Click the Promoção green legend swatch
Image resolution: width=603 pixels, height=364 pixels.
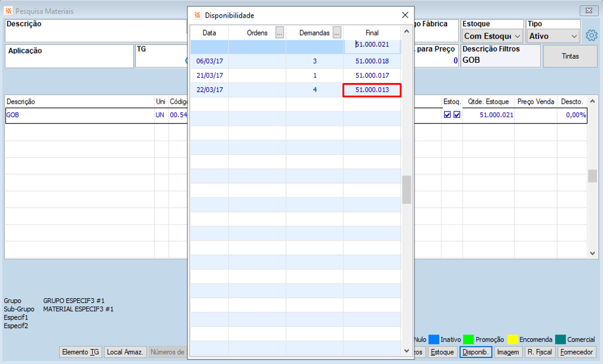[468, 340]
